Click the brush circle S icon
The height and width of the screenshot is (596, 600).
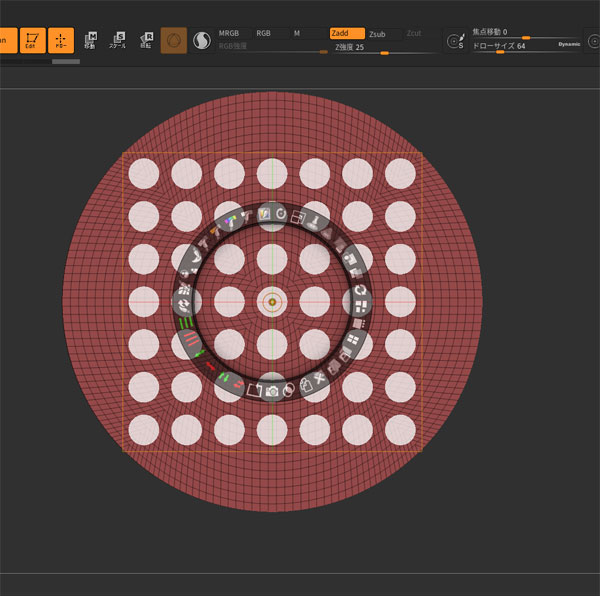point(455,41)
